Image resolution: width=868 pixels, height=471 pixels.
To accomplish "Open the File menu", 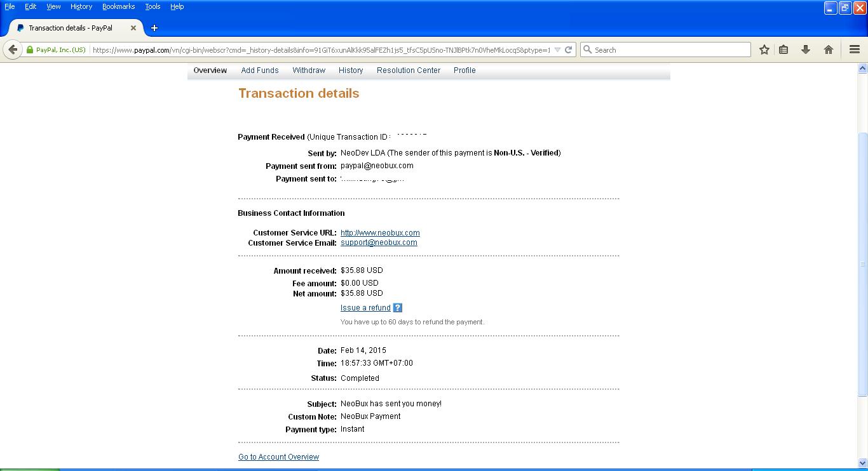I will pyautogui.click(x=10, y=6).
